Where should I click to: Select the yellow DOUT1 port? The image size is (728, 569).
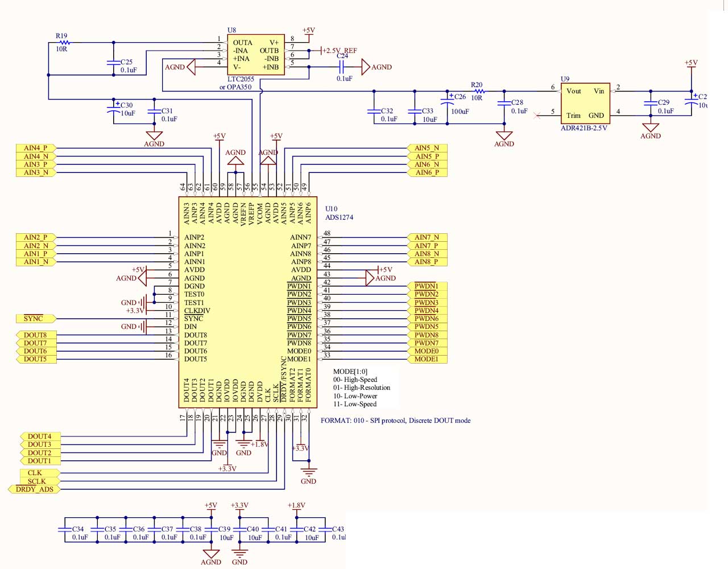[39, 461]
